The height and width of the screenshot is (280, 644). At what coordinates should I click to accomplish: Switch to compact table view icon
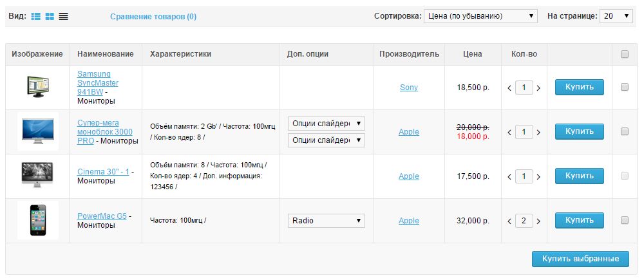point(63,17)
